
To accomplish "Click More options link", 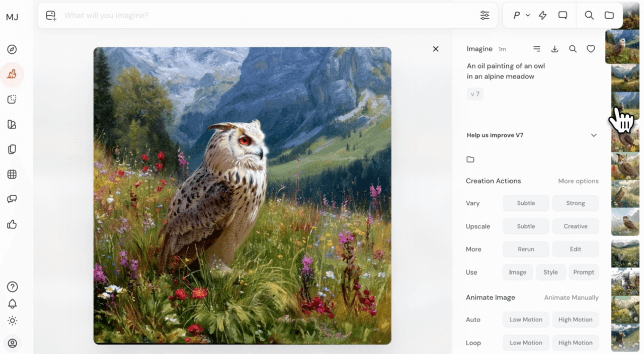I will 578,181.
